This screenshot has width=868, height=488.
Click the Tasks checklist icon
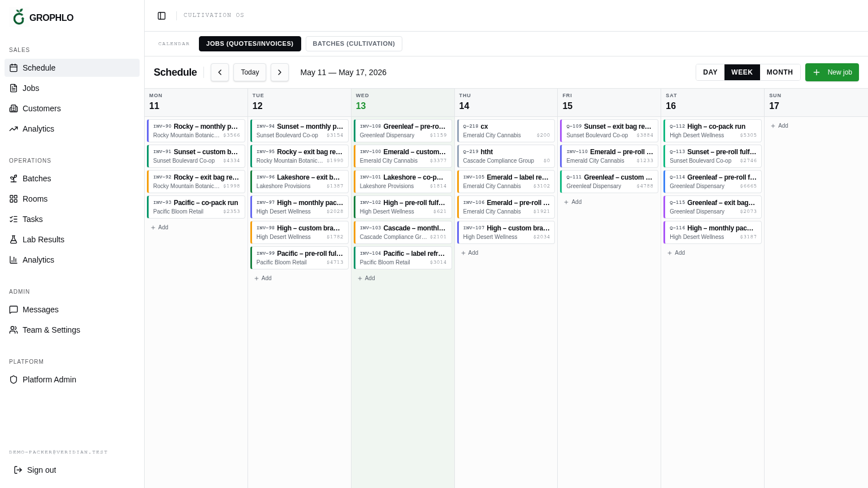[14, 219]
